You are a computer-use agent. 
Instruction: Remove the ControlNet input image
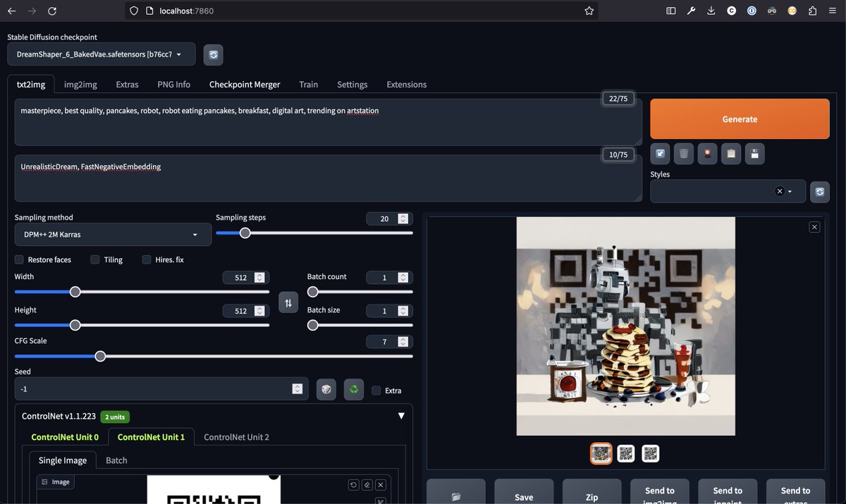[380, 485]
